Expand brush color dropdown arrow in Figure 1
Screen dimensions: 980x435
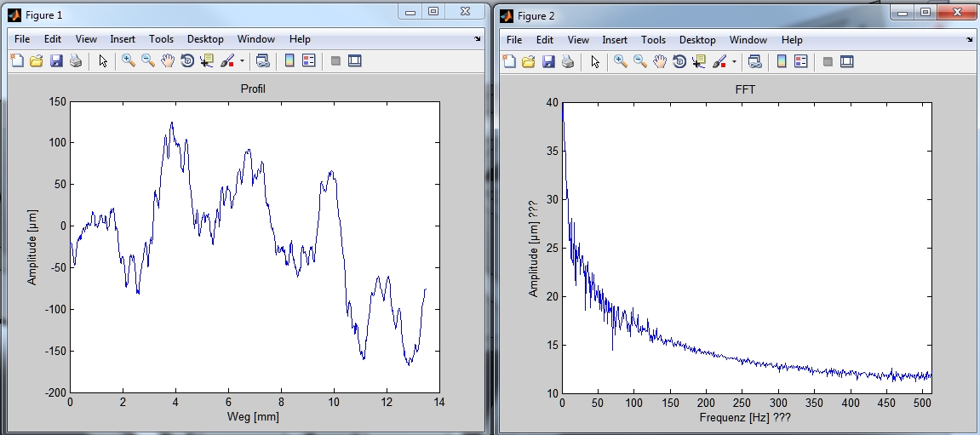[242, 61]
